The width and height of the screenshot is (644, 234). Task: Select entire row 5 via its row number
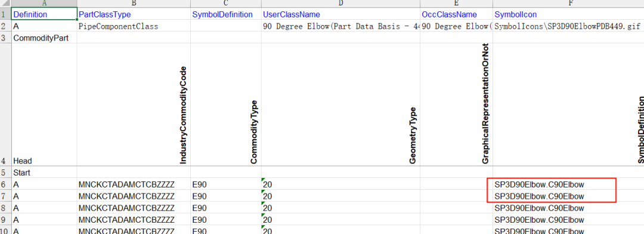click(x=6, y=173)
